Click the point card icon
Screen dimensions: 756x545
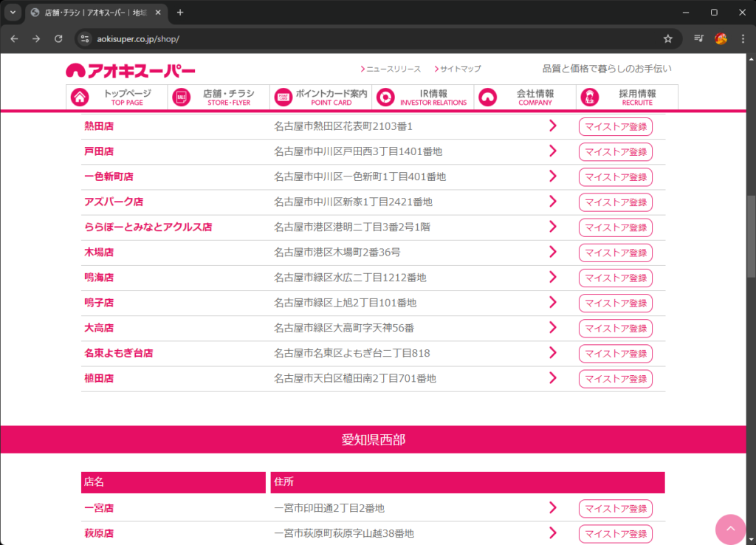tap(283, 97)
